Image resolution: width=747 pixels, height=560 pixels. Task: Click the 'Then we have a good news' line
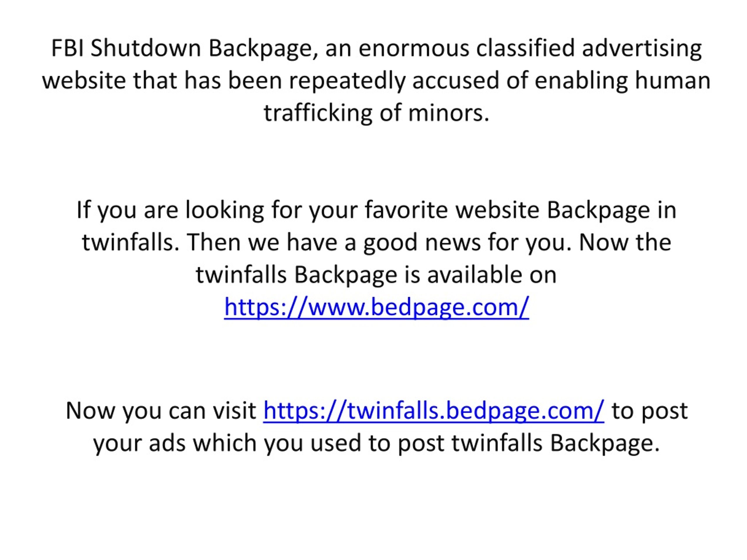pyautogui.click(x=376, y=242)
